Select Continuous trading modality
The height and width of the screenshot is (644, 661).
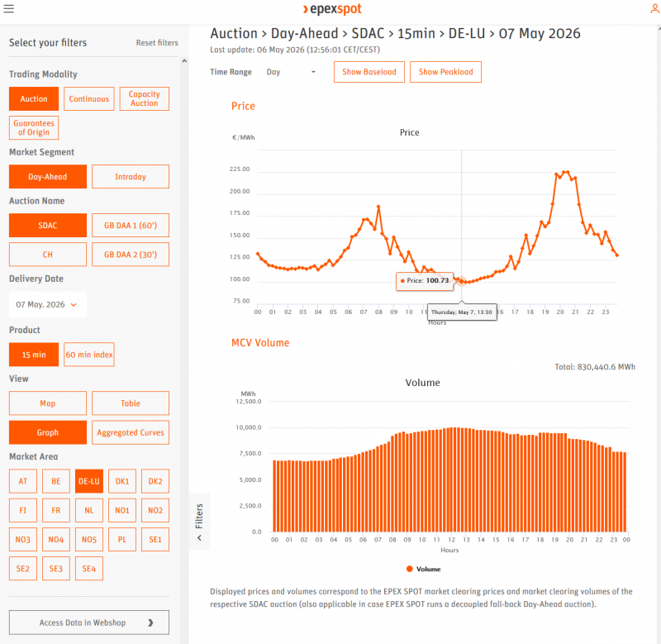coord(89,98)
